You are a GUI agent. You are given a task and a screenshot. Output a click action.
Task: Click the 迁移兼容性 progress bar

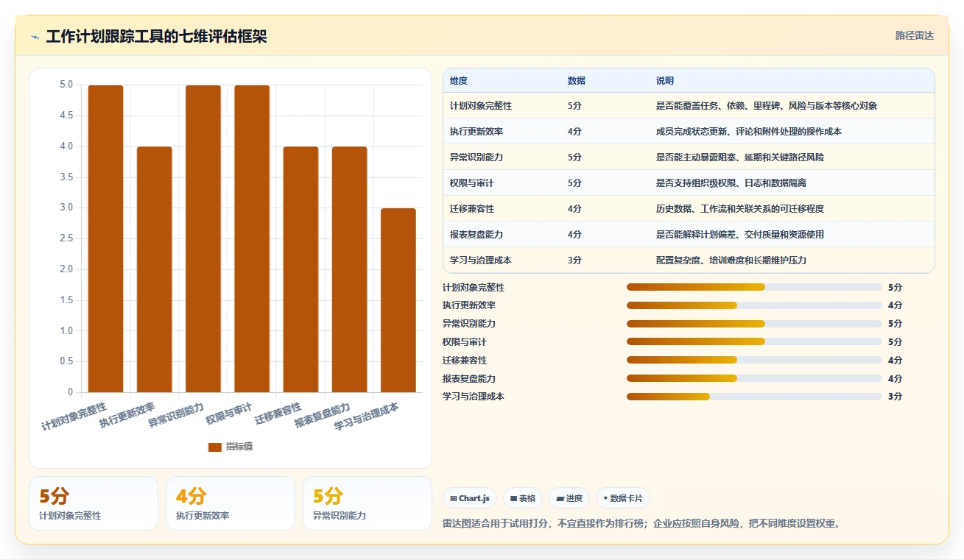coord(754,360)
